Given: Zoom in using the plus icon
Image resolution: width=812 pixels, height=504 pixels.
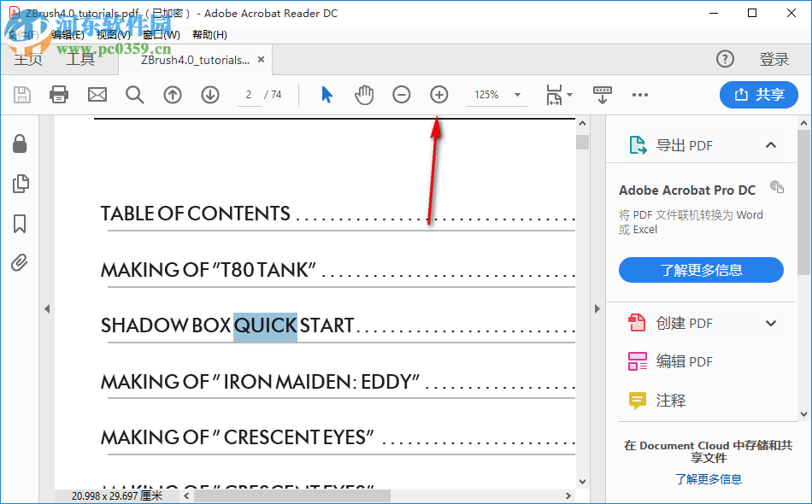Looking at the screenshot, I should (x=438, y=95).
